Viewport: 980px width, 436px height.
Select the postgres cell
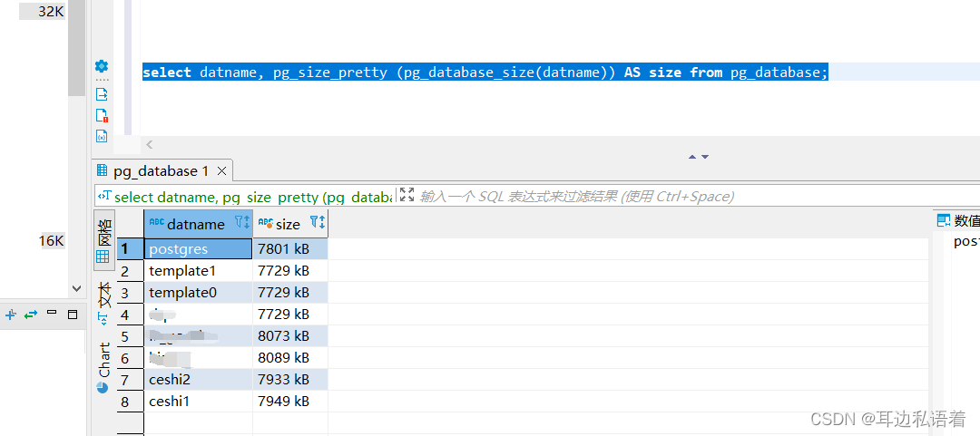coord(198,248)
